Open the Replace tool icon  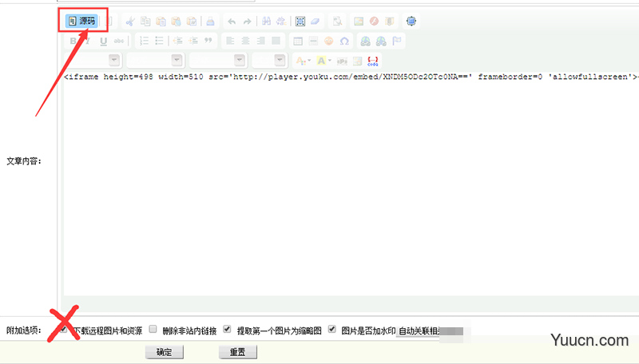[281, 22]
